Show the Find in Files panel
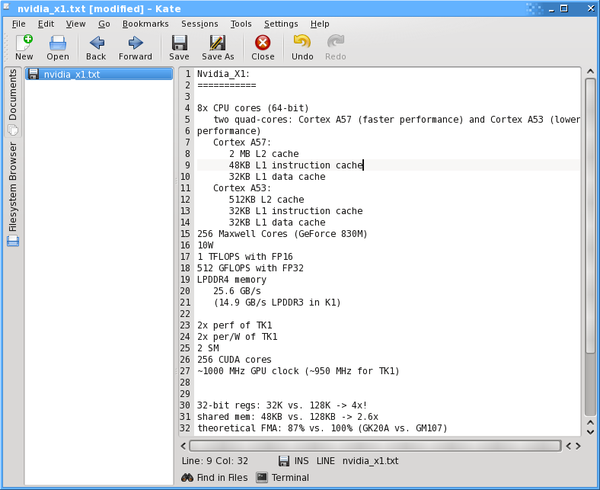 [214, 477]
